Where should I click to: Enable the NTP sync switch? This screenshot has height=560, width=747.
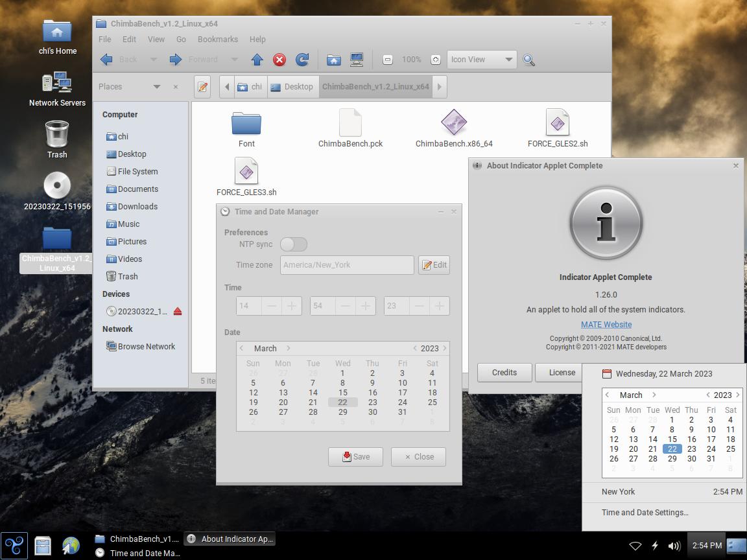coord(293,244)
